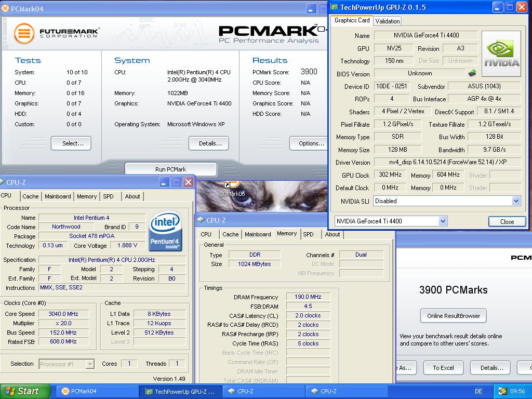Minimize the front CPU-Z window with CPU tab
The image size is (532, 399).
pos(164,182)
